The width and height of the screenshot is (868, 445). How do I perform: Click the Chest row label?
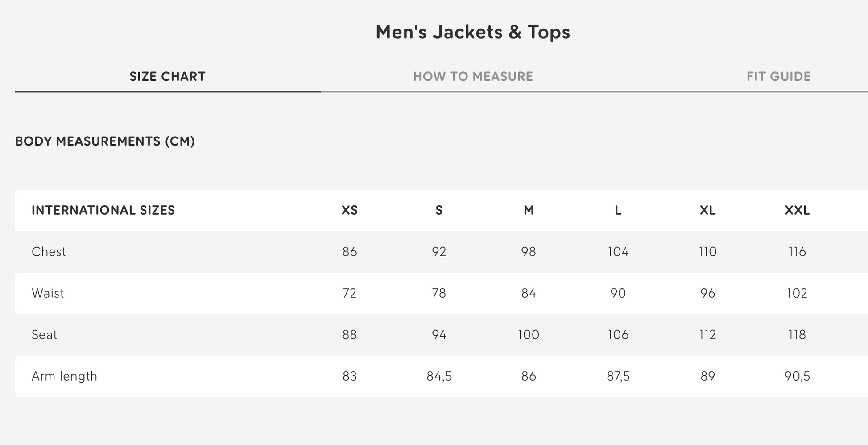pyautogui.click(x=49, y=251)
